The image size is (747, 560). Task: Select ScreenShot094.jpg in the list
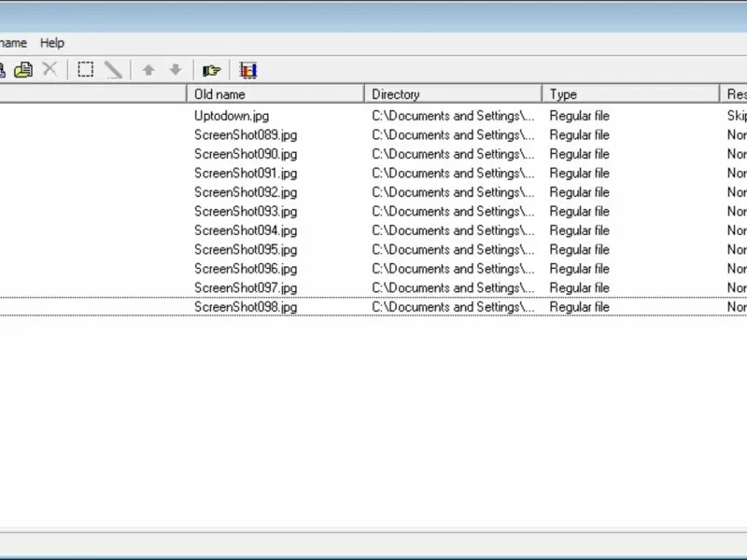coord(246,231)
